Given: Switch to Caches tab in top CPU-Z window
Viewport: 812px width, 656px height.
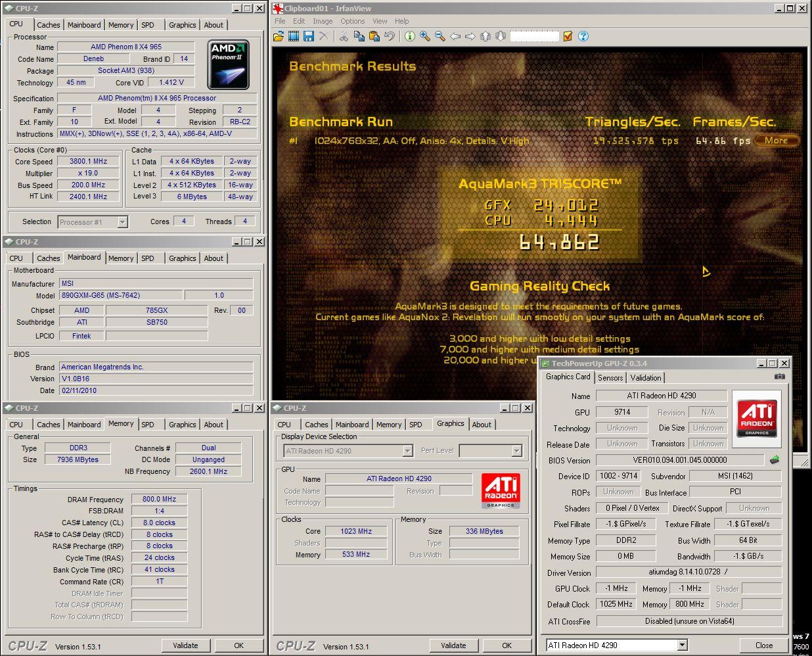Looking at the screenshot, I should pos(49,25).
